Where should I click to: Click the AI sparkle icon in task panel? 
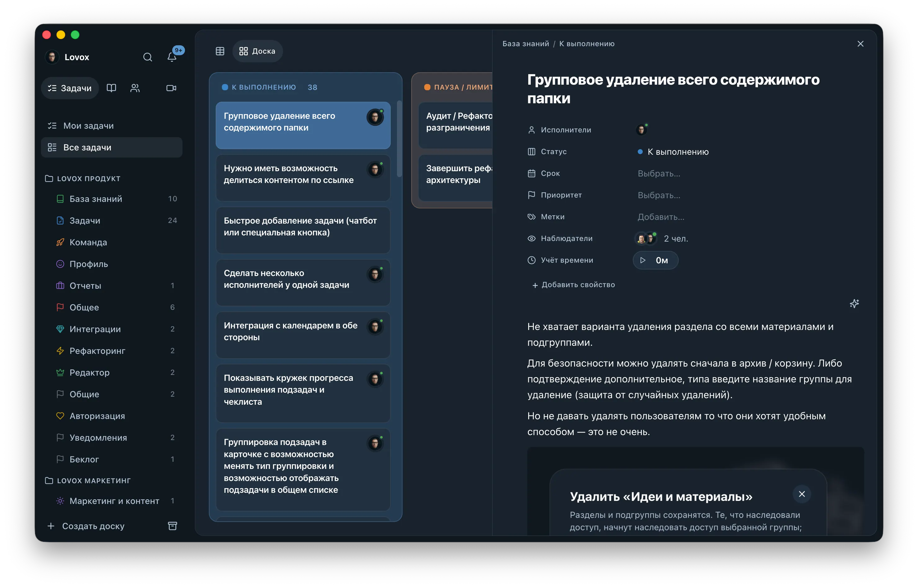coord(854,304)
